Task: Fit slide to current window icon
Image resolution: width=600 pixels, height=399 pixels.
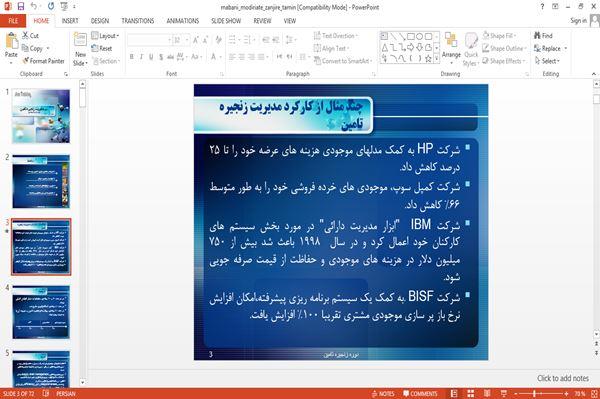Action: tap(594, 394)
